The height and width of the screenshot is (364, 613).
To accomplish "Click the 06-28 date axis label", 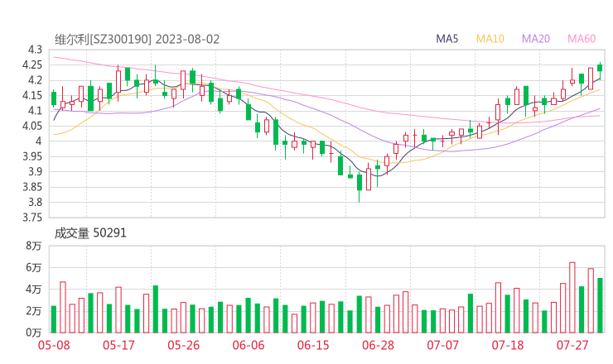I will click(378, 345).
